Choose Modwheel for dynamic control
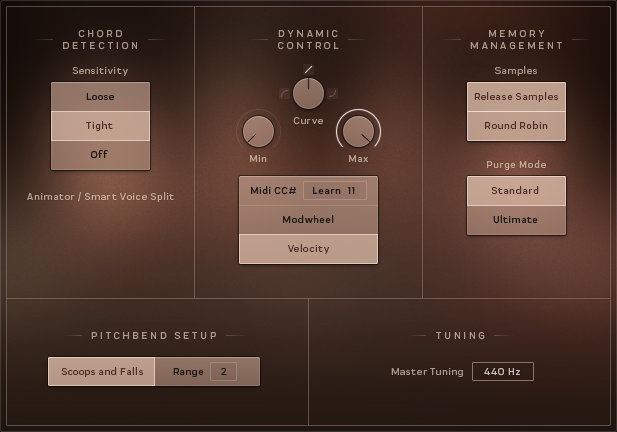This screenshot has height=432, width=617. (x=308, y=220)
